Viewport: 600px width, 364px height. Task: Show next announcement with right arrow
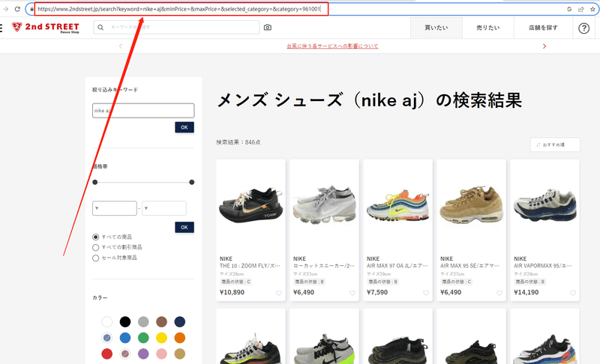[544, 46]
